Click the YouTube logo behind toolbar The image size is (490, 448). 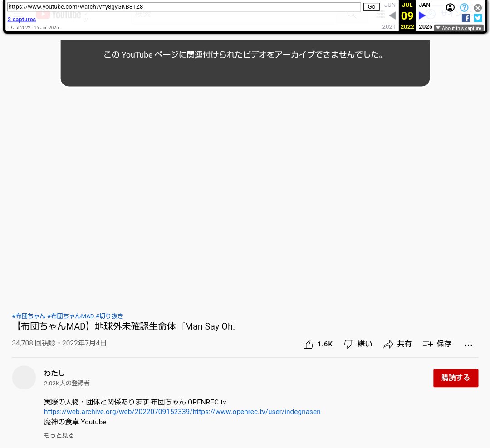59,15
